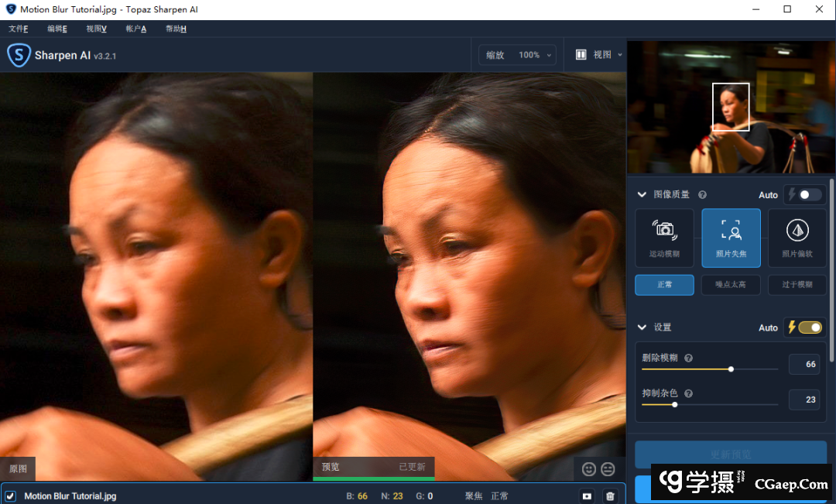Click the trash icon to remove image
The width and height of the screenshot is (836, 504).
(x=610, y=495)
